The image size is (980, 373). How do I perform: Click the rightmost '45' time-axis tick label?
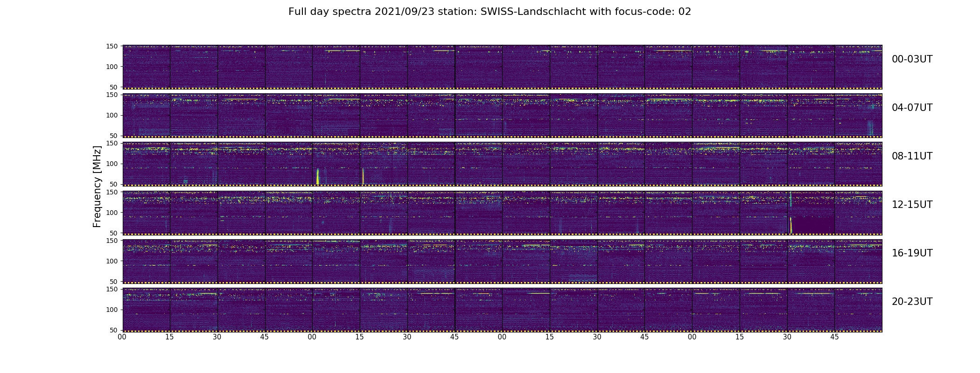(x=834, y=337)
